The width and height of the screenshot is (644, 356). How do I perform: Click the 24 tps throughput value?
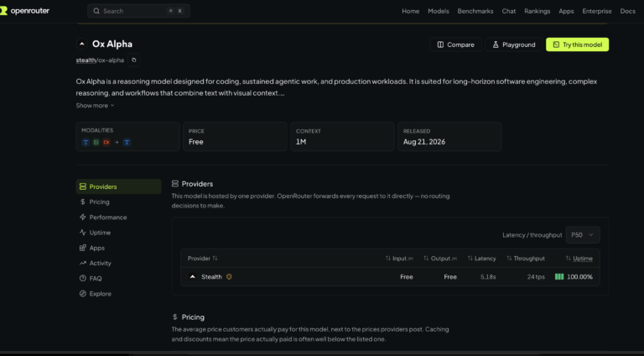click(536, 277)
